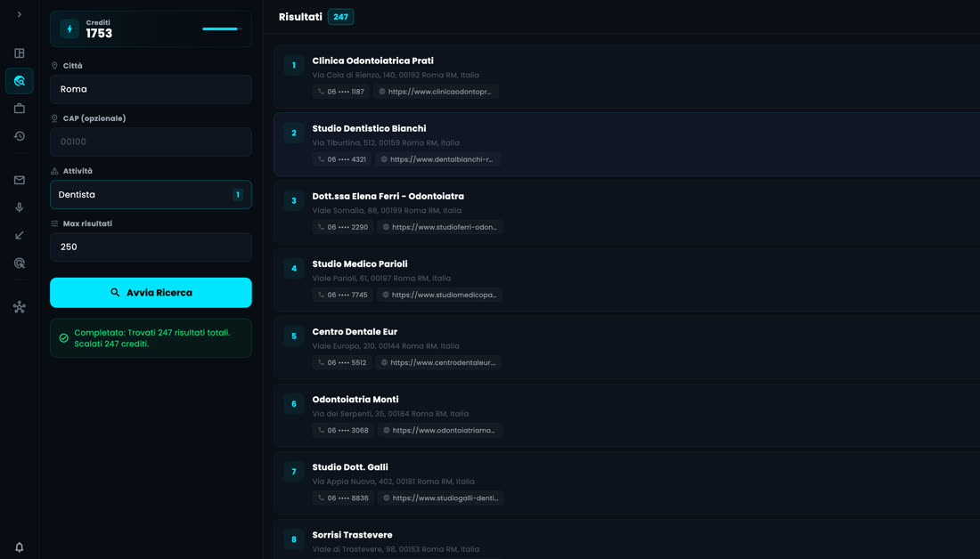Open the dashboard layout icon in sidebar

click(x=20, y=53)
